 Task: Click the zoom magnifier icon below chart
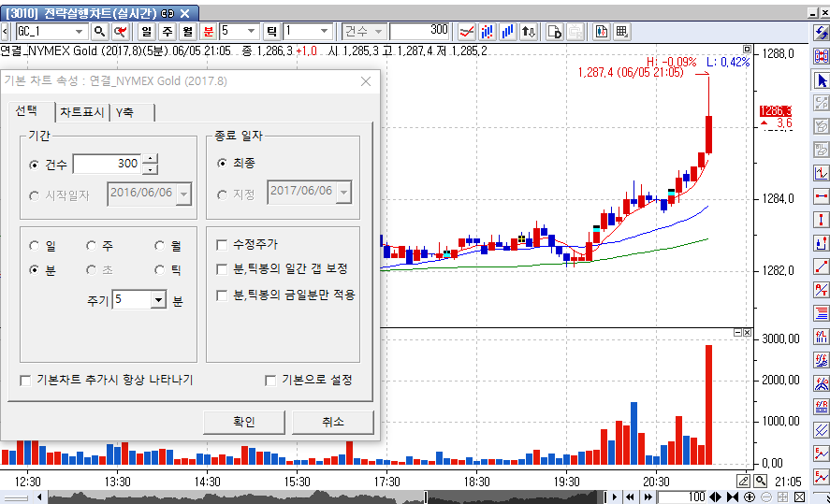click(761, 481)
